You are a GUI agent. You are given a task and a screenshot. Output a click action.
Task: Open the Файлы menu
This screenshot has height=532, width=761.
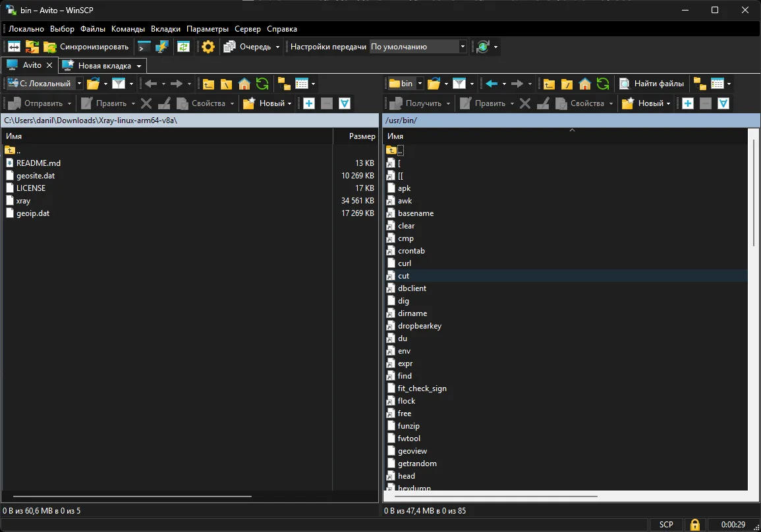pos(93,28)
